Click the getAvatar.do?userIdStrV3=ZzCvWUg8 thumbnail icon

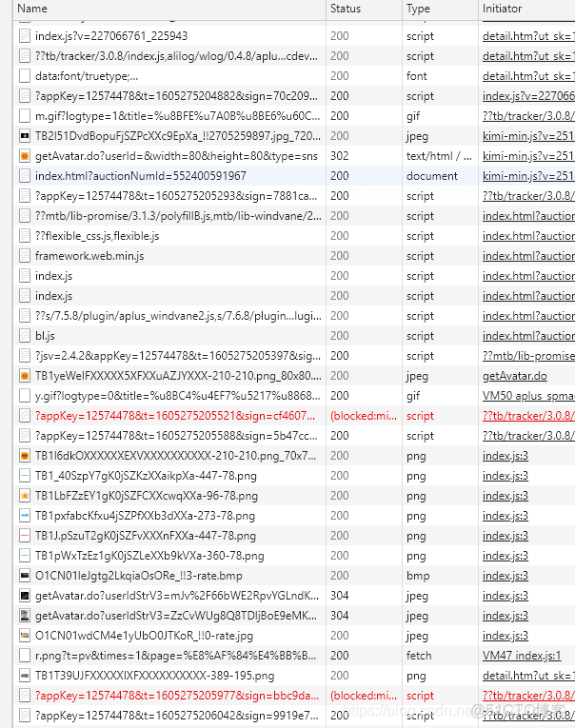pos(25,615)
